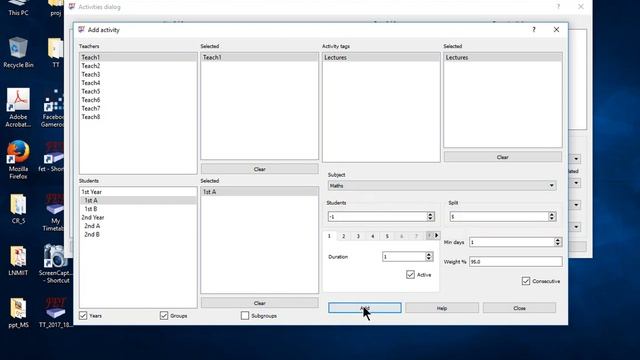The width and height of the screenshot is (640, 360).
Task: Select the CR_5 desktop file icon
Action: tap(18, 209)
